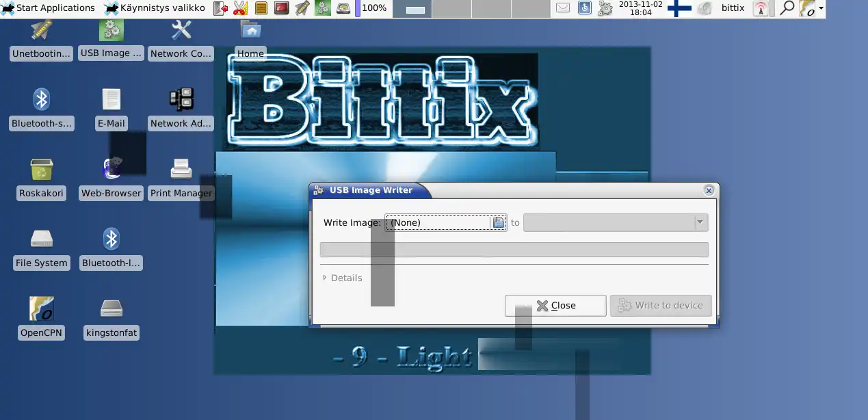The width and height of the screenshot is (868, 420).
Task: Click the brown archive box panel icon
Action: 261,8
